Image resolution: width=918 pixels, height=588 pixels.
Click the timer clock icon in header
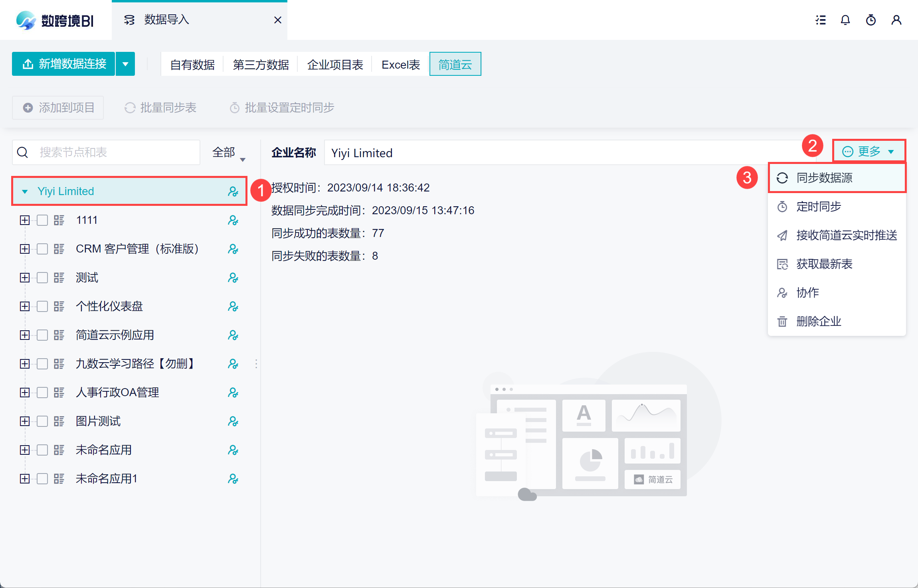(x=871, y=20)
